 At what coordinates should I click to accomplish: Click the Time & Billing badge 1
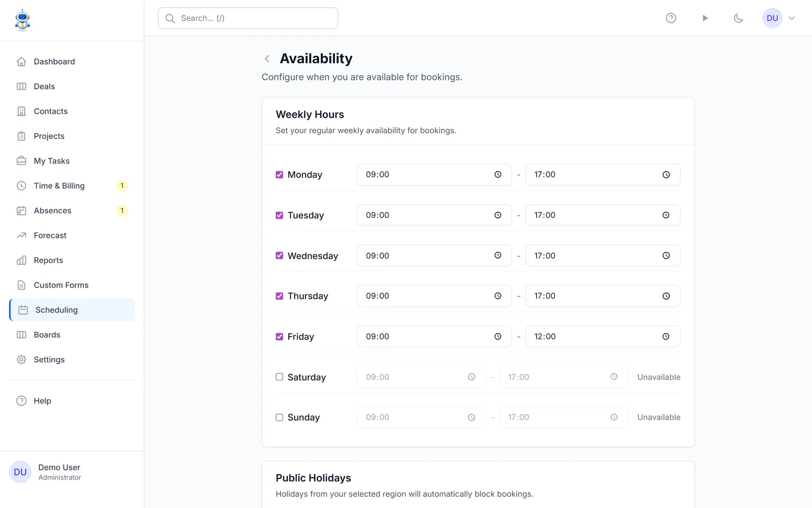[x=122, y=186]
